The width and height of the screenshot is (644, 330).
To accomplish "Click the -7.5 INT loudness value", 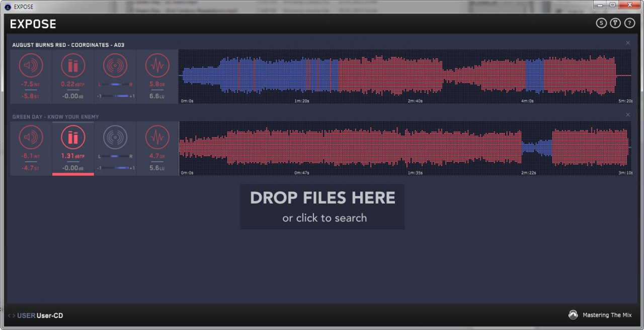I will point(31,84).
